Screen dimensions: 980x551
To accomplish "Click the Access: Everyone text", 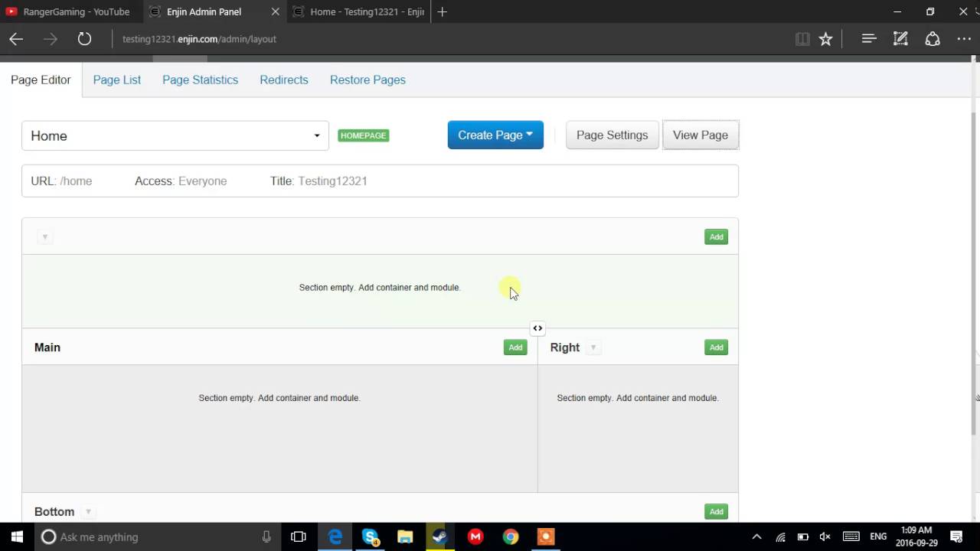I will (181, 181).
